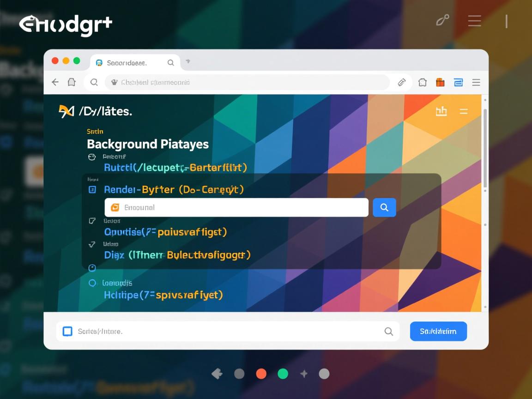Select the green dot below the window

[x=283, y=374]
